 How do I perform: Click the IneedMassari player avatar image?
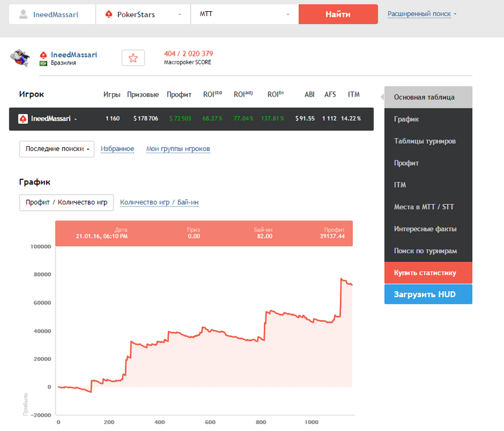click(20, 58)
